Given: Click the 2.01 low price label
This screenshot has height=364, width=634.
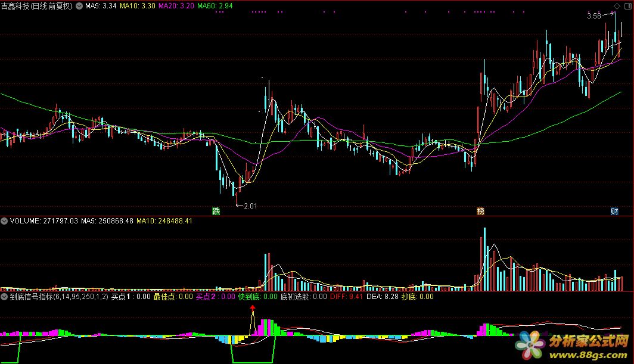Looking at the screenshot, I should 250,206.
